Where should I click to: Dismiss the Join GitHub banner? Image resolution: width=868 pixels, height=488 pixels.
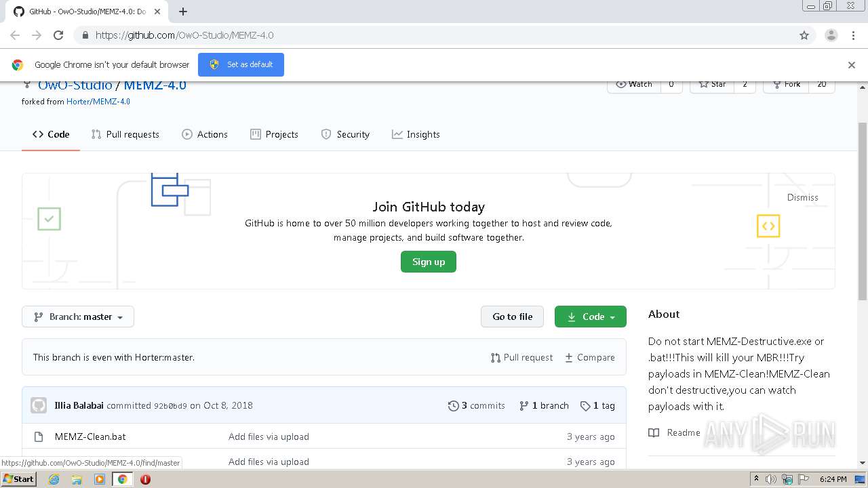(x=802, y=197)
